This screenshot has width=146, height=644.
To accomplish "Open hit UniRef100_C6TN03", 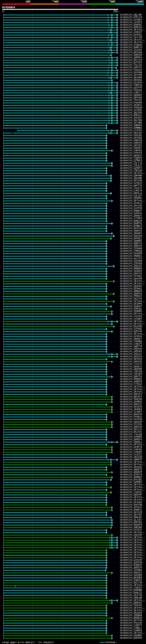I will click(131, 20).
